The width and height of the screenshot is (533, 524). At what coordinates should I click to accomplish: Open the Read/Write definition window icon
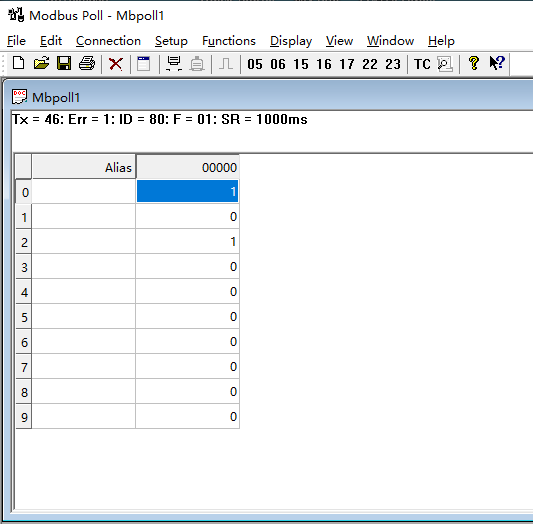(x=143, y=64)
